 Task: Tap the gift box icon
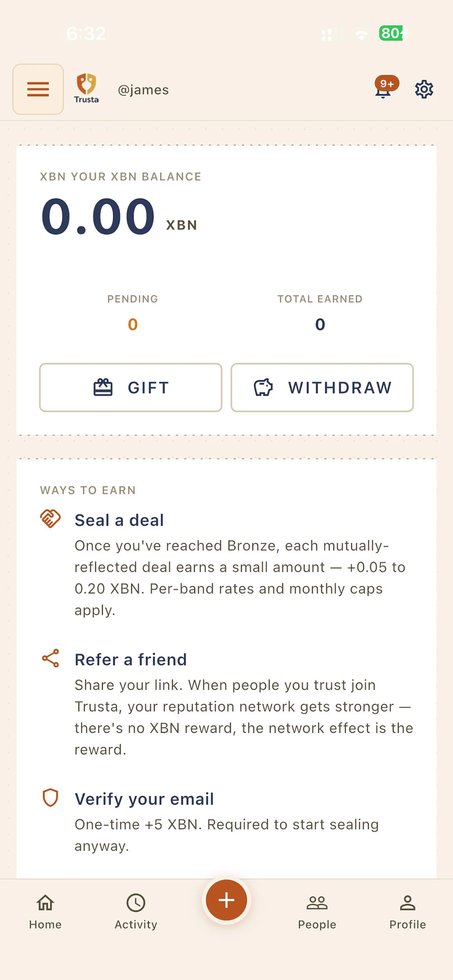tap(103, 387)
